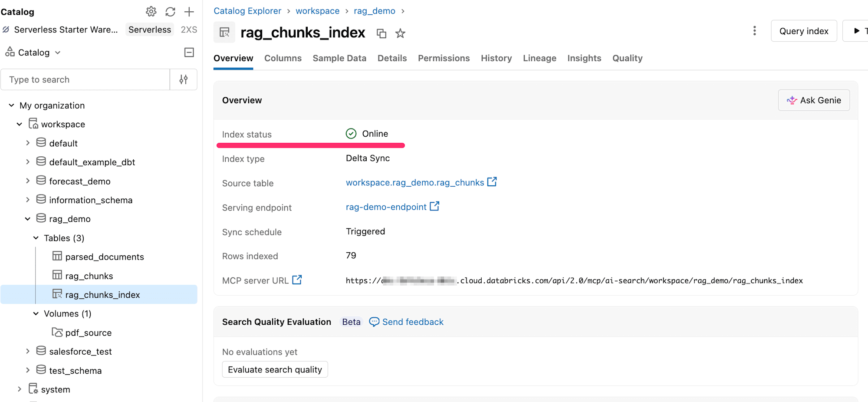
Task: Switch to the Sample Data tab
Action: click(x=339, y=58)
